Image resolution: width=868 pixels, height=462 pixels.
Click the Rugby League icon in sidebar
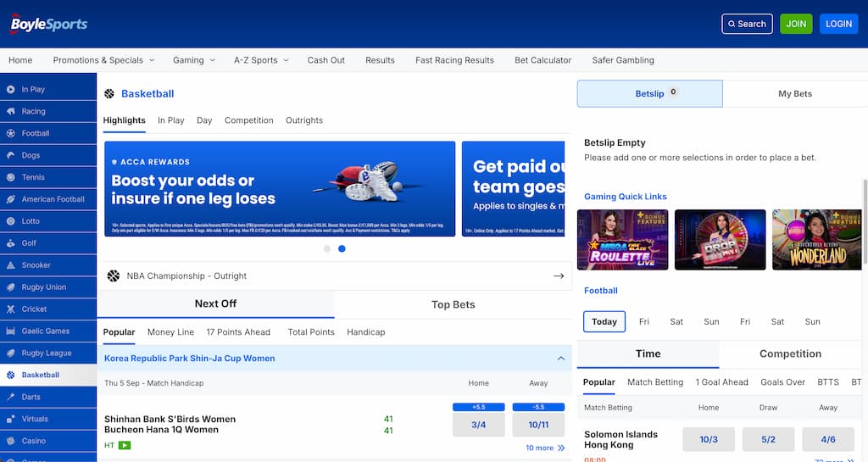pyautogui.click(x=10, y=353)
